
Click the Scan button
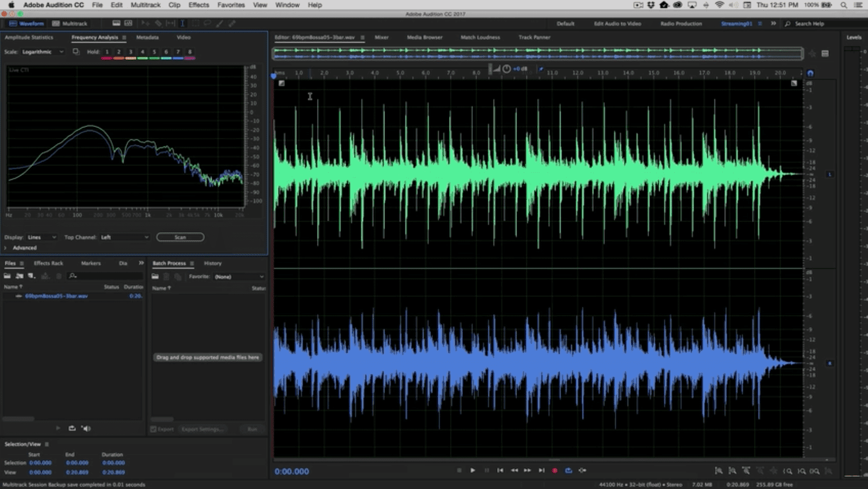tap(180, 237)
